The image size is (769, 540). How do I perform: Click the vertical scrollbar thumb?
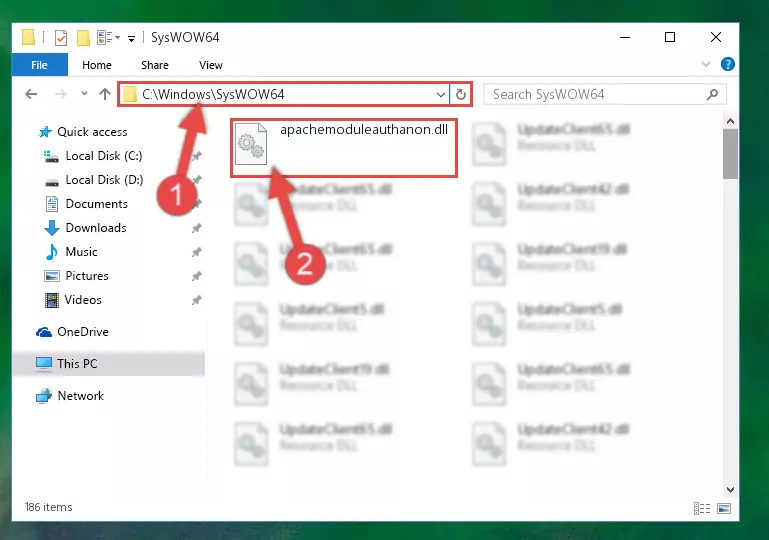(730, 154)
